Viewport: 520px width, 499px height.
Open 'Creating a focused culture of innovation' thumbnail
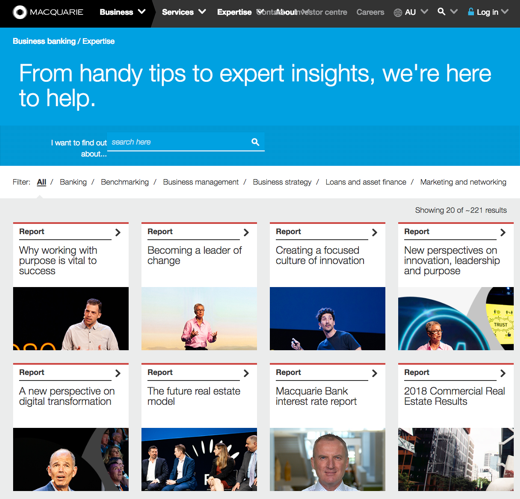pyautogui.click(x=327, y=318)
